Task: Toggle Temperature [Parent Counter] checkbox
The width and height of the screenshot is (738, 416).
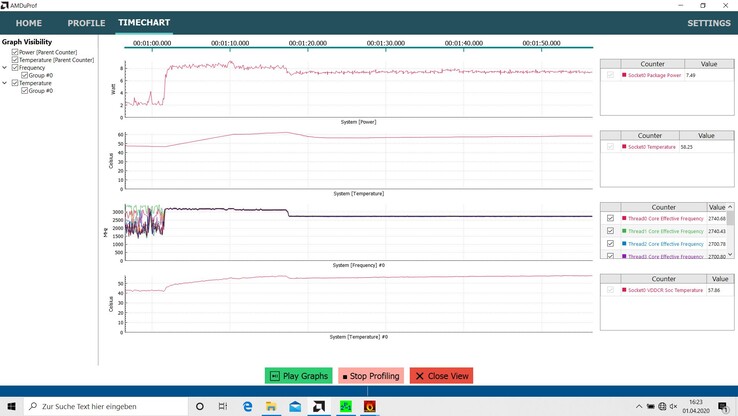Action: [x=15, y=60]
